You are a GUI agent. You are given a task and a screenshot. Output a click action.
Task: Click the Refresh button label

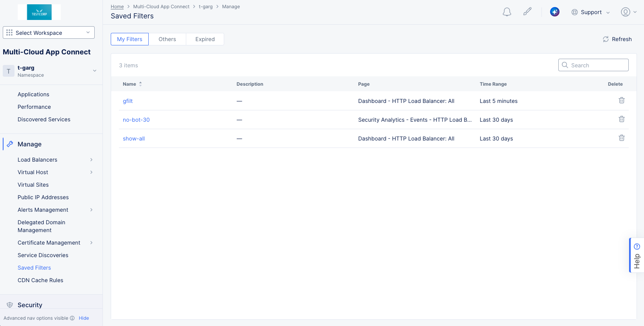coord(622,39)
